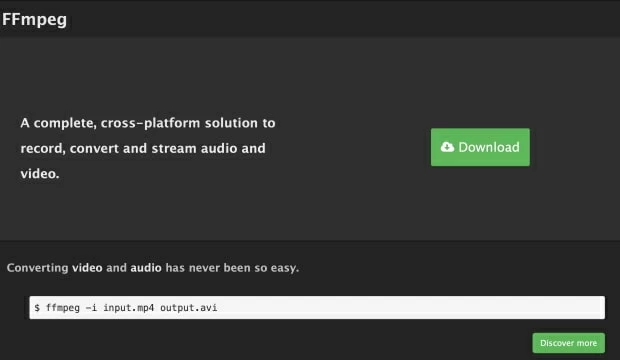Click the word Converting in subtitle

[38, 268]
